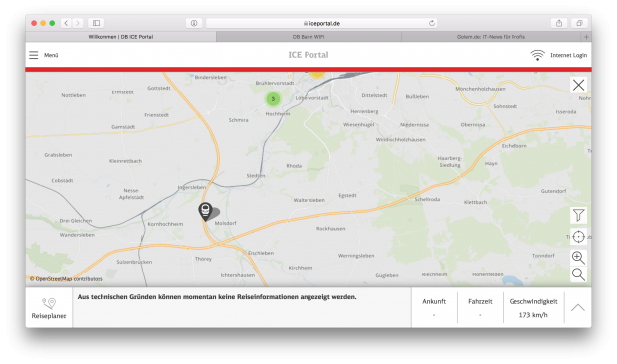Go back in Safari history
This screenshot has width=617, height=364.
click(66, 23)
